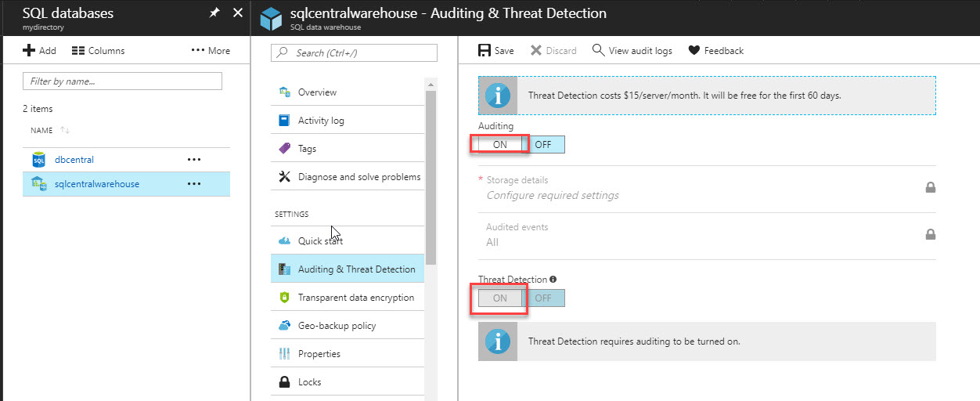
Task: Close the SQL databases blade
Action: coord(238,13)
